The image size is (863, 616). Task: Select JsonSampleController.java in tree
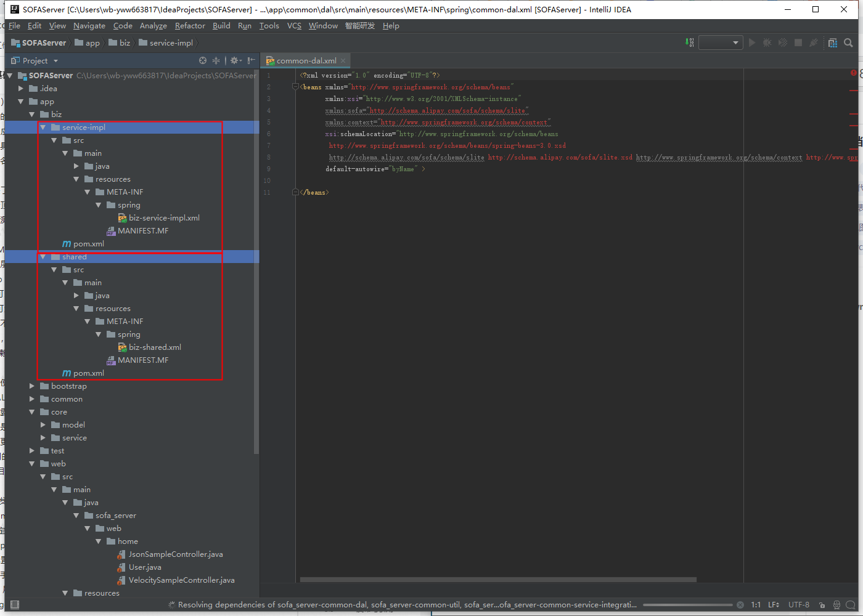click(x=176, y=554)
